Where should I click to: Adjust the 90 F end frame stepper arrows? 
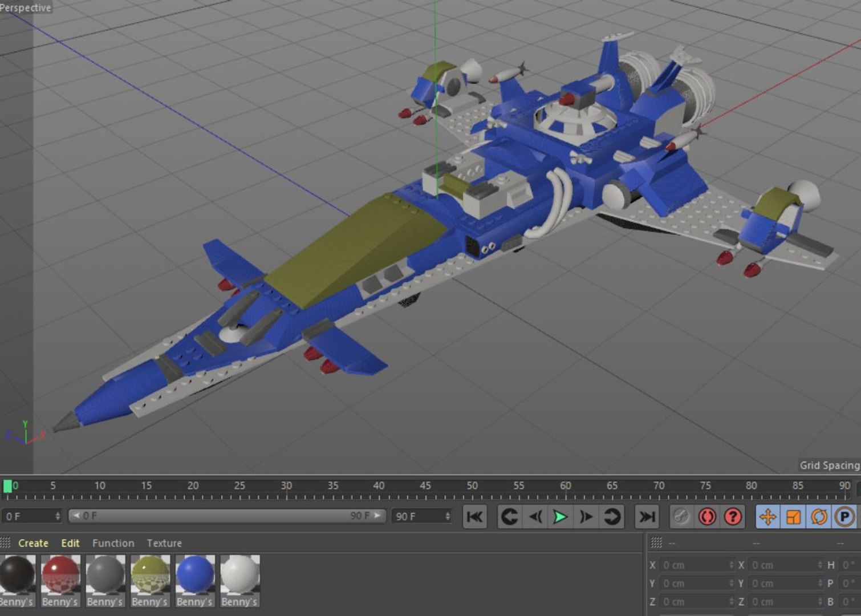click(448, 516)
